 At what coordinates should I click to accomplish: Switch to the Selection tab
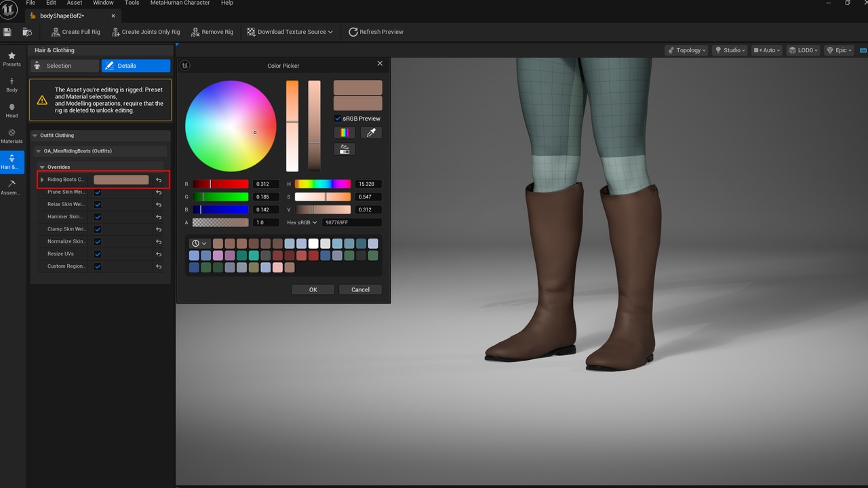[65, 66]
